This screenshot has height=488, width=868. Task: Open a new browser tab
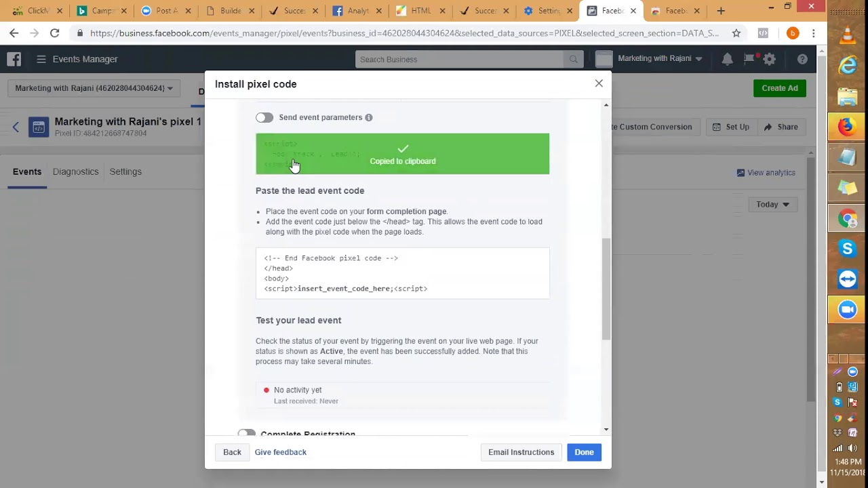coord(721,11)
